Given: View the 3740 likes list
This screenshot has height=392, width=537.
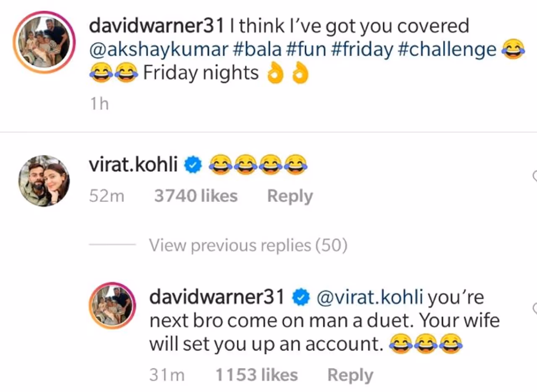Looking at the screenshot, I should click(x=196, y=196).
